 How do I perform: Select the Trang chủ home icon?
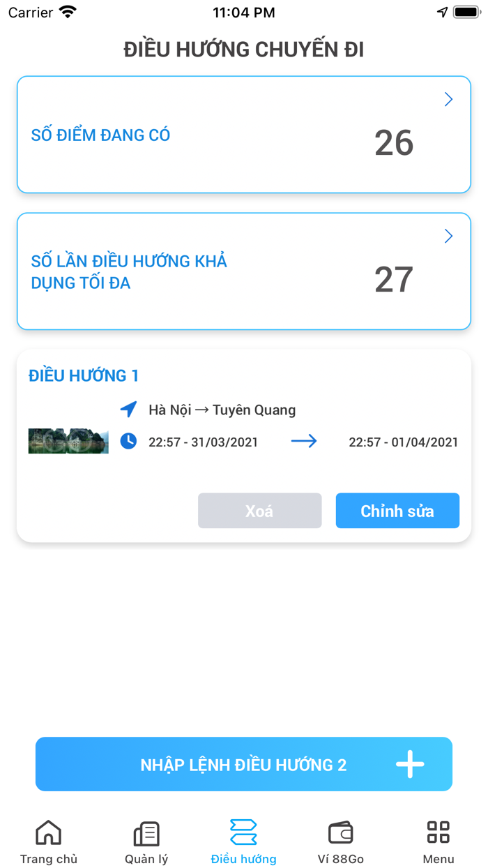click(48, 831)
